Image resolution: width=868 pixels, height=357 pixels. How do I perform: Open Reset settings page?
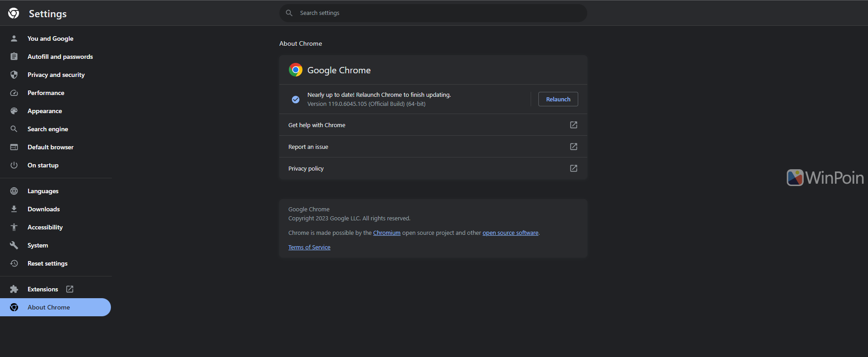coord(47,263)
